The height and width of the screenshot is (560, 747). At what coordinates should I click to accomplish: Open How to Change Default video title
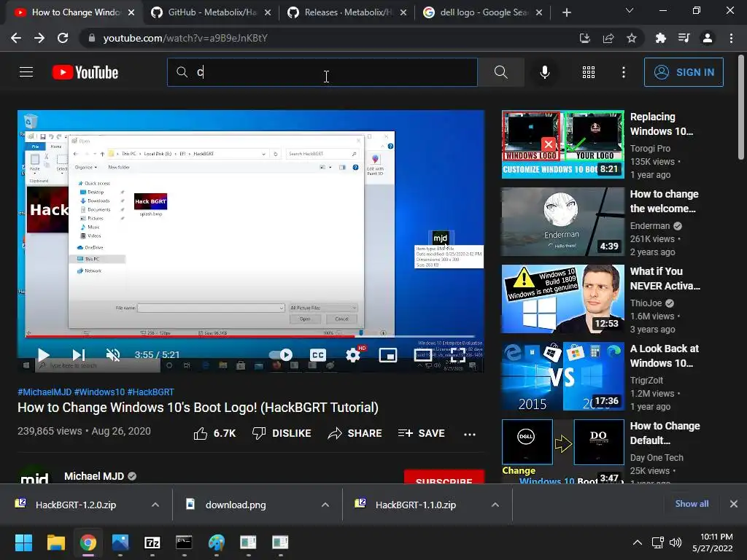(x=665, y=433)
